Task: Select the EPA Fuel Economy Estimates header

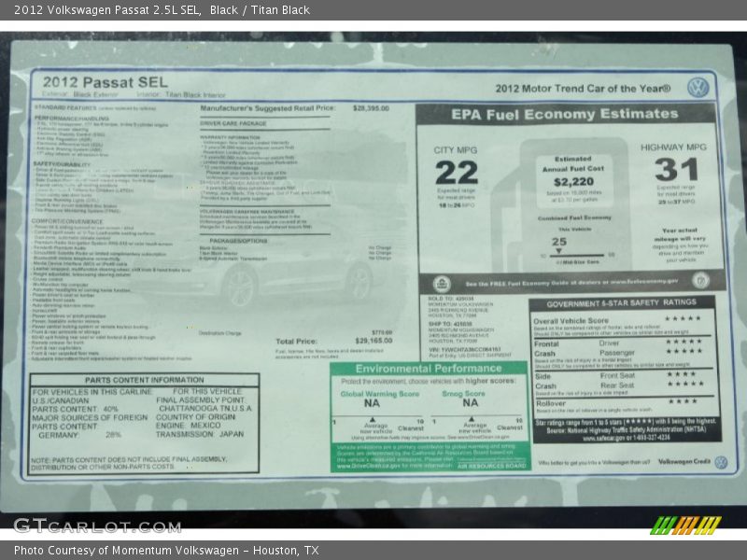Action: [x=565, y=115]
